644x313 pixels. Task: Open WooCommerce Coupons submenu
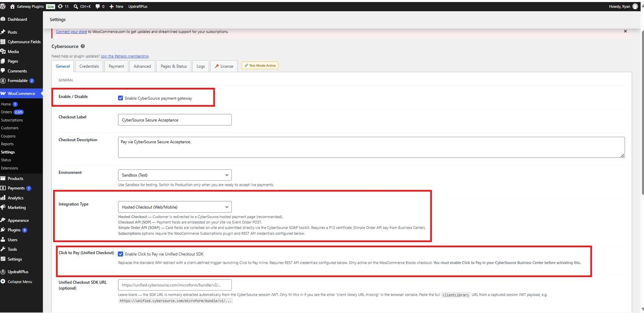point(8,136)
